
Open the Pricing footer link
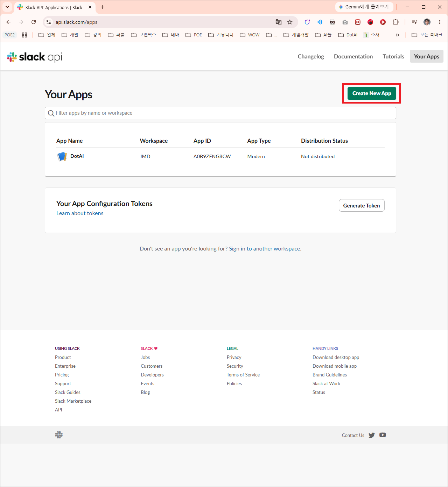coord(62,375)
